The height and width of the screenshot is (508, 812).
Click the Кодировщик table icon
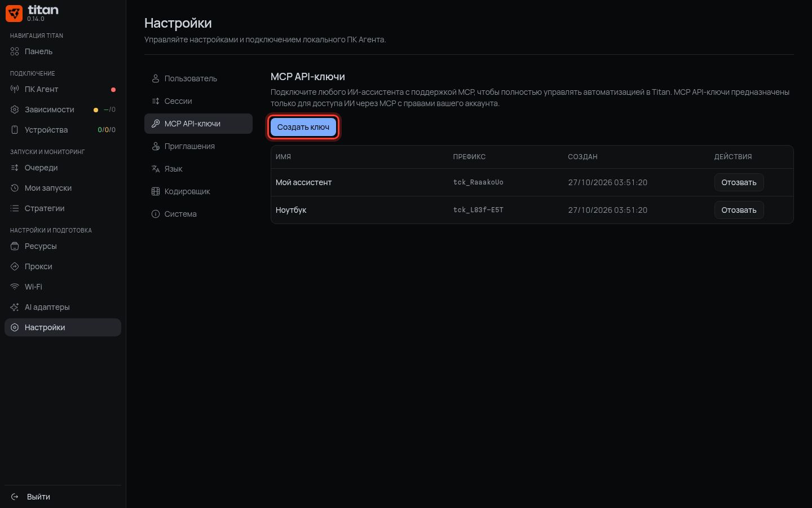pyautogui.click(x=156, y=191)
